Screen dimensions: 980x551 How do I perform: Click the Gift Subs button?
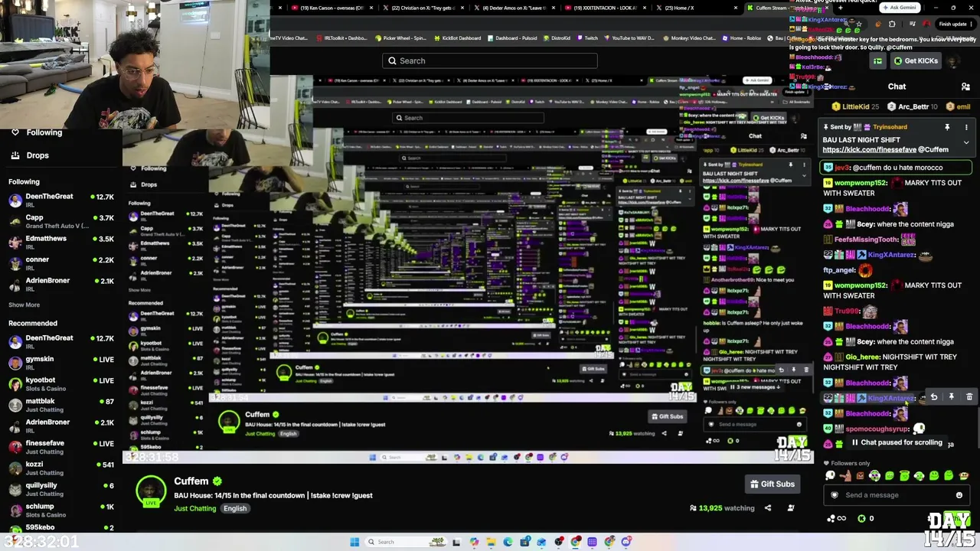[773, 484]
